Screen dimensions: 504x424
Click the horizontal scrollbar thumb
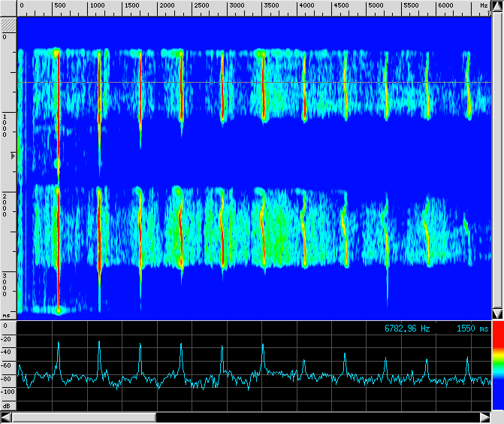coord(83,416)
